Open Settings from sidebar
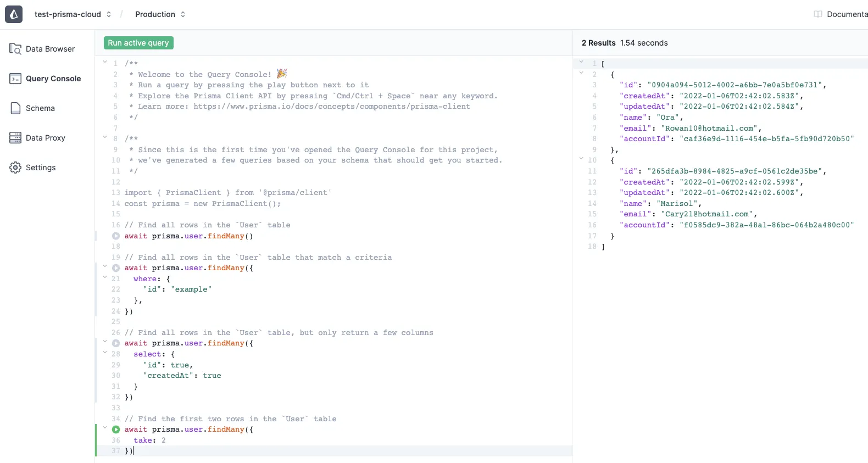The width and height of the screenshot is (868, 463). pos(41,168)
